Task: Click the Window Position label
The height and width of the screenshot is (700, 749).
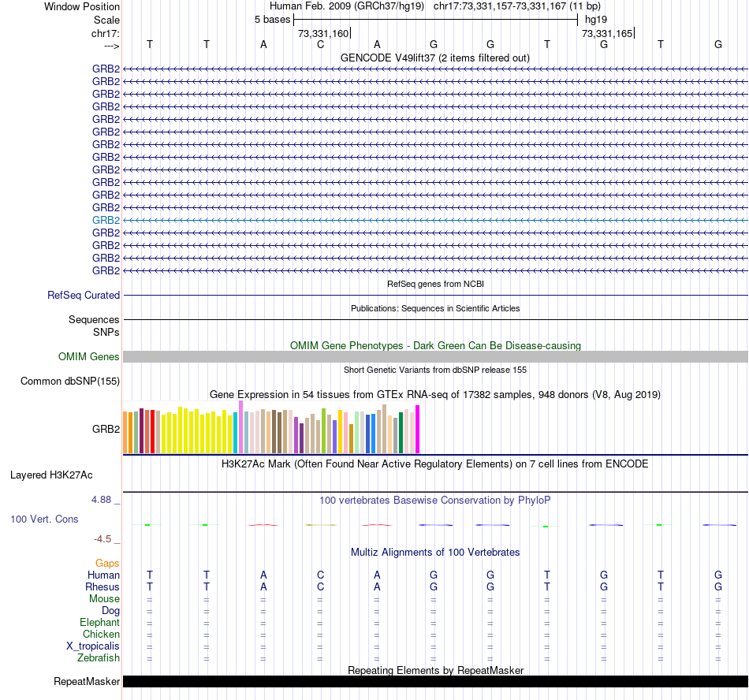Action: (x=82, y=6)
